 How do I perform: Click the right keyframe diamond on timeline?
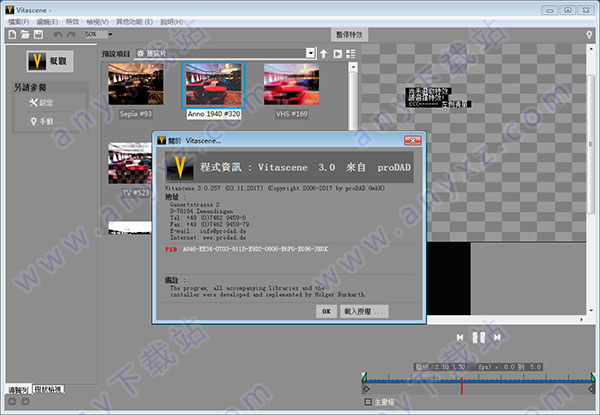(x=592, y=389)
